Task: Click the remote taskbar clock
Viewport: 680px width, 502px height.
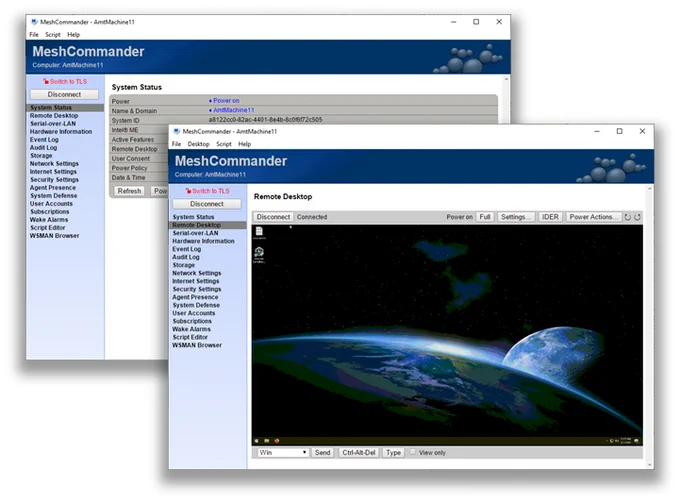Action: pos(625,441)
